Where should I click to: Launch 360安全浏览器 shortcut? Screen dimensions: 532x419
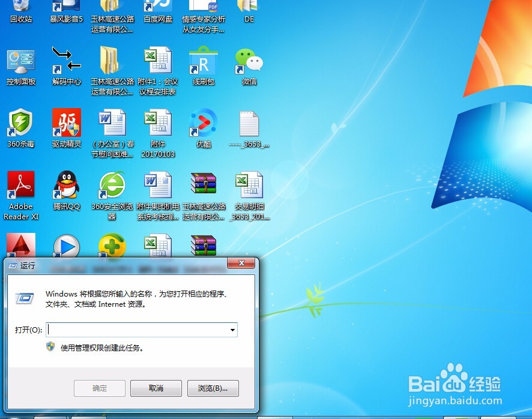(112, 196)
